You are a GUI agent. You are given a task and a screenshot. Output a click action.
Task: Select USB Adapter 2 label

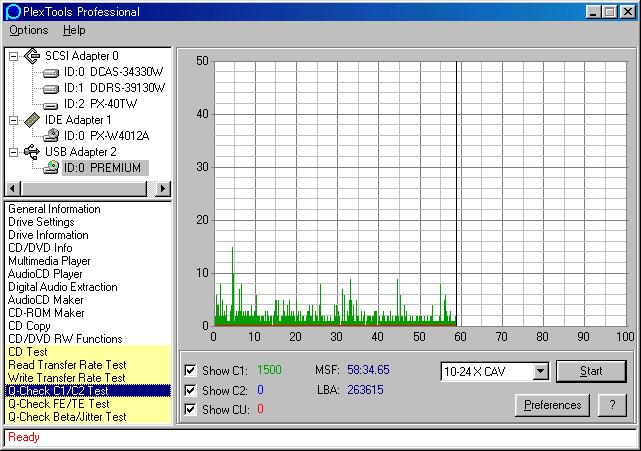pyautogui.click(x=81, y=152)
